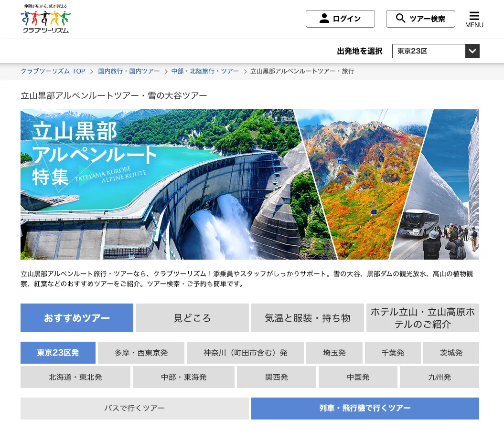
Task: Click the ログイン login button
Action: (x=340, y=19)
